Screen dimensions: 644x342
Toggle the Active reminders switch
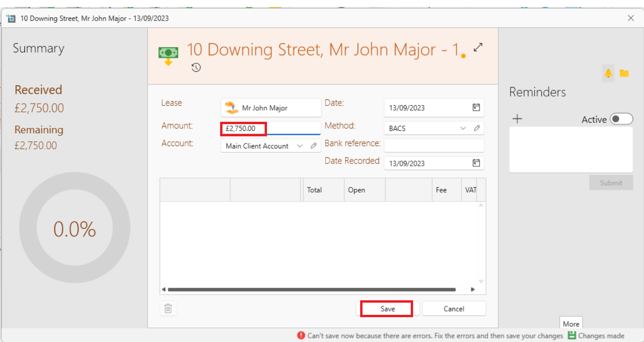[622, 119]
